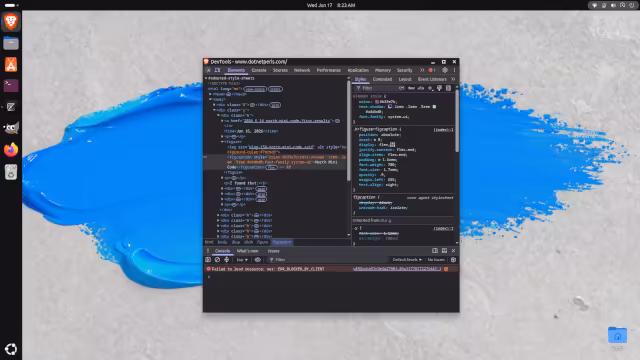Switch to the Console main tab

point(259,70)
